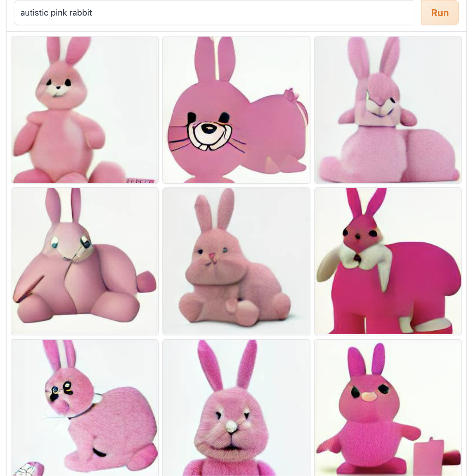Click the white fluffy nose of the front-facing rabbit
The width and height of the screenshot is (474, 476).
(231, 426)
